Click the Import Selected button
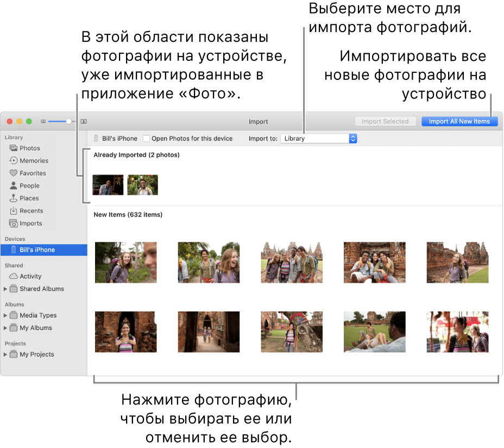Image resolution: width=504 pixels, height=448 pixels. (385, 122)
